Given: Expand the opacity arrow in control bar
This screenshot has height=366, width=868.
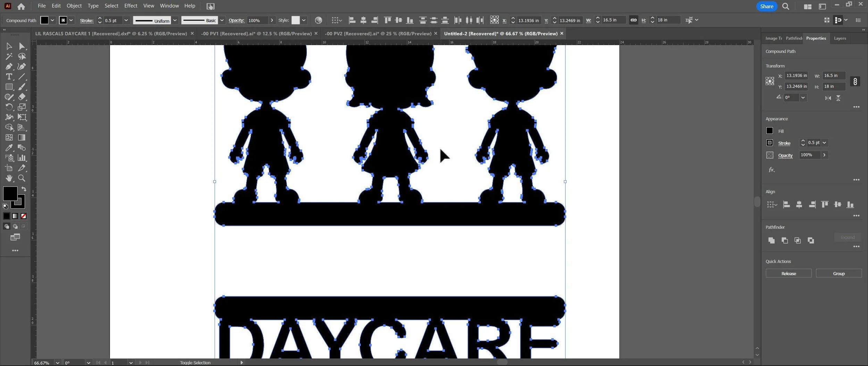Looking at the screenshot, I should (x=272, y=20).
